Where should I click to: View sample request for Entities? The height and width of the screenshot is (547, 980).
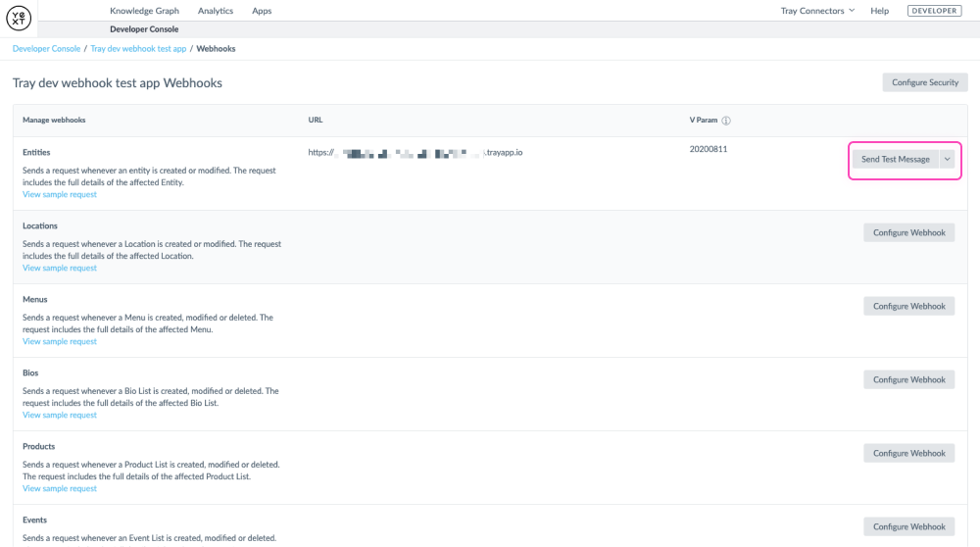click(x=60, y=194)
